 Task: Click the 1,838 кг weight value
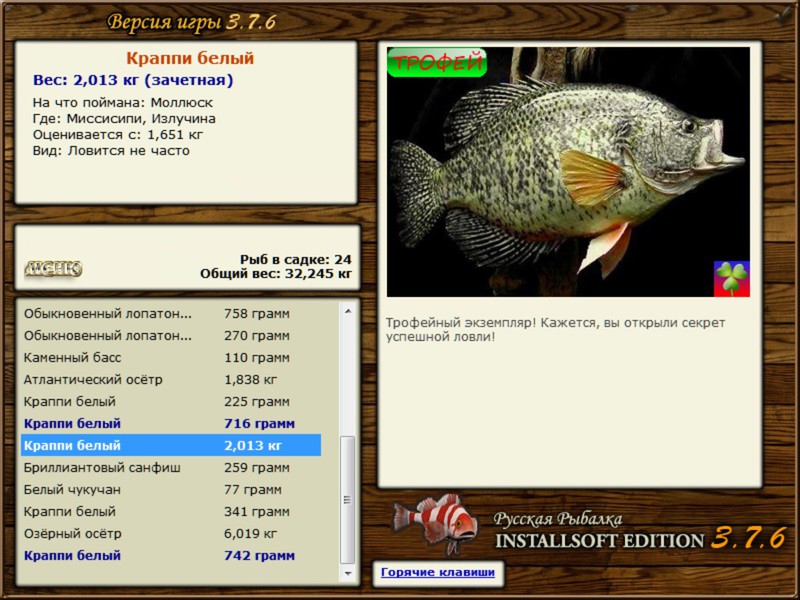[x=251, y=380]
